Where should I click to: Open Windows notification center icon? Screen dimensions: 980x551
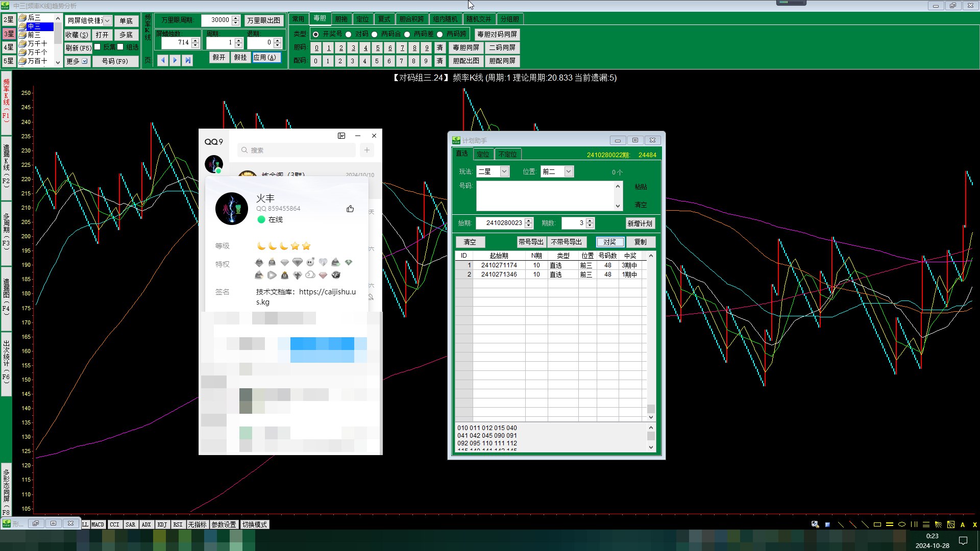click(963, 541)
